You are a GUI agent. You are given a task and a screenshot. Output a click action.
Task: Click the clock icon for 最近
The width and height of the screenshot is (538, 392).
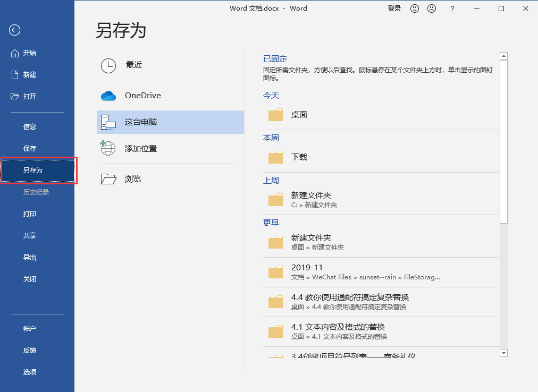tap(108, 65)
